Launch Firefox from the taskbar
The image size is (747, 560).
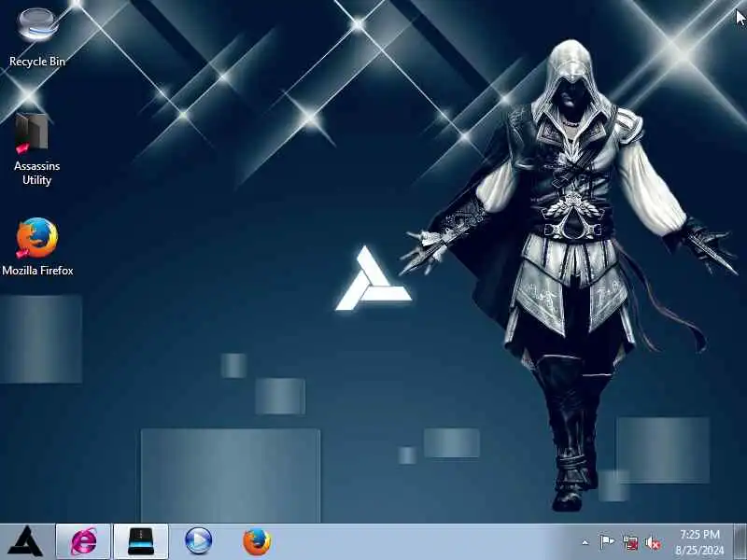coord(257,541)
